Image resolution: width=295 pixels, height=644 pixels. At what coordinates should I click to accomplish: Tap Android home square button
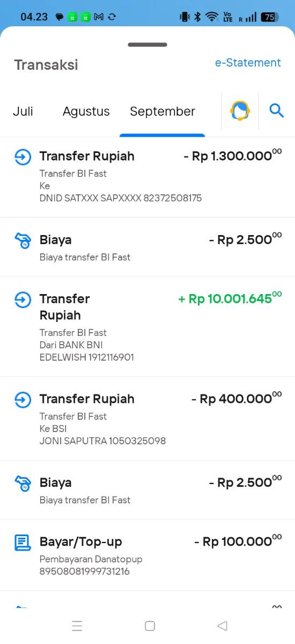pyautogui.click(x=150, y=626)
